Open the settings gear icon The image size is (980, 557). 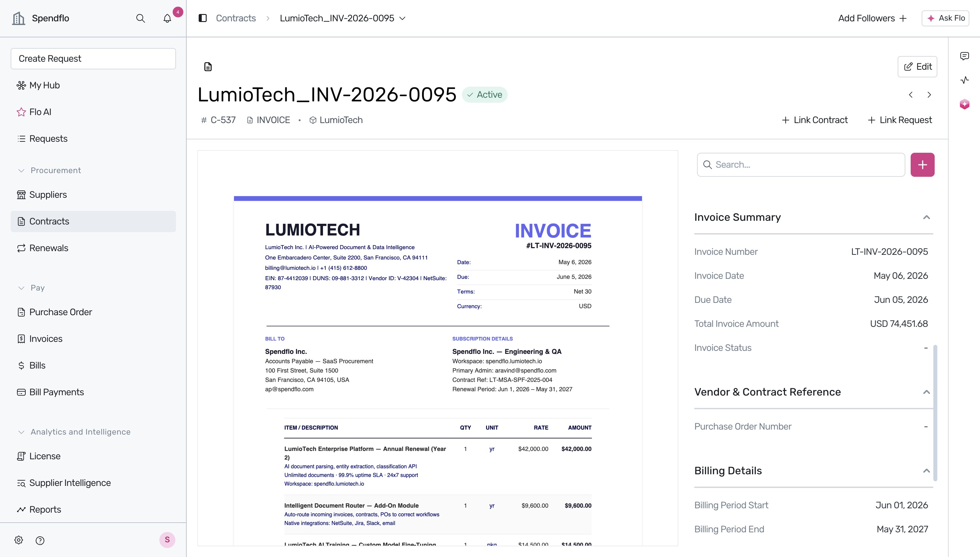click(x=19, y=540)
